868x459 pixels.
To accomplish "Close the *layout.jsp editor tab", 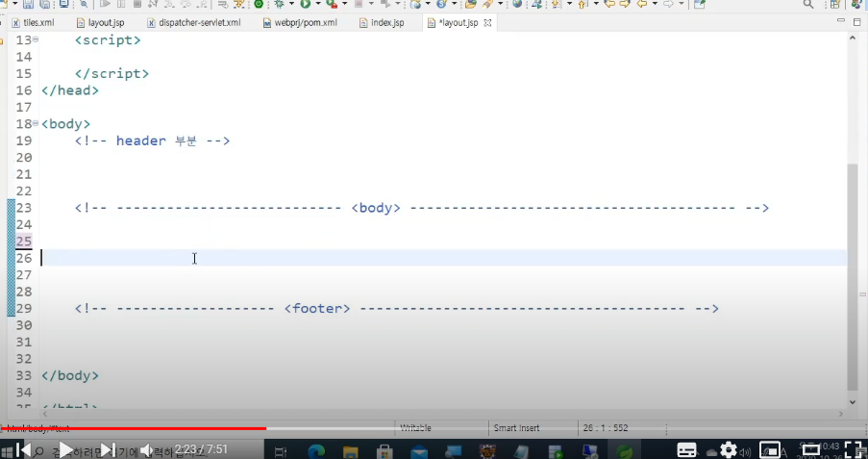I will (487, 23).
